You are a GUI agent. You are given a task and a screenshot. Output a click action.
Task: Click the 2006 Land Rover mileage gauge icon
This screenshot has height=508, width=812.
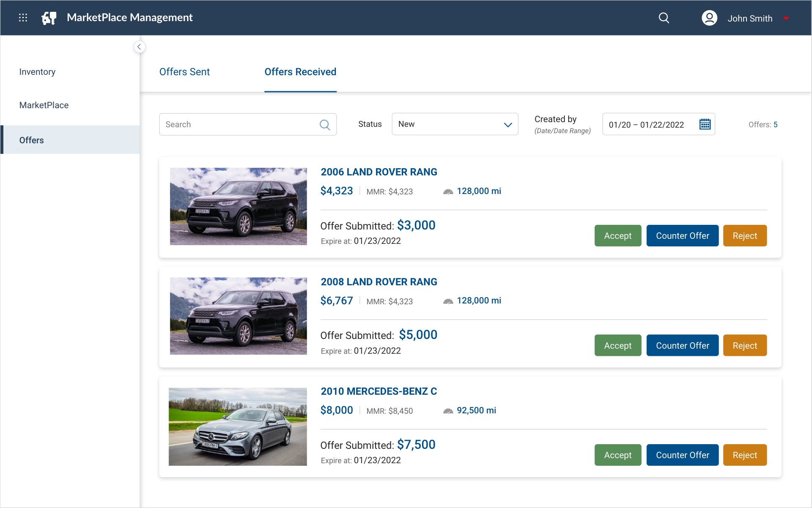click(x=448, y=191)
